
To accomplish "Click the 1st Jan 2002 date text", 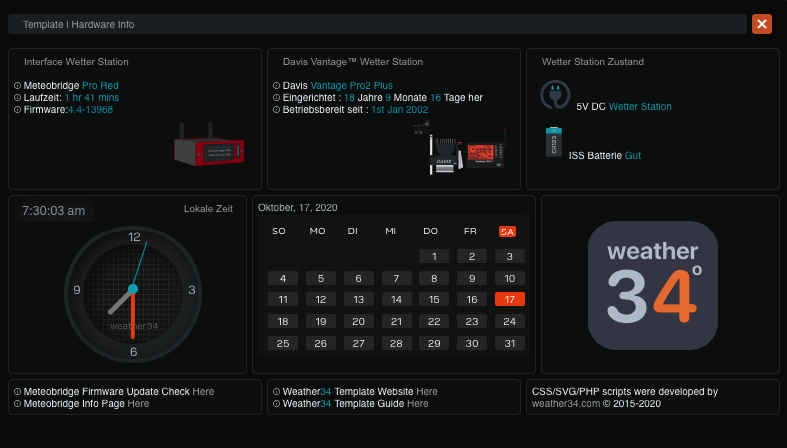I will [400, 109].
